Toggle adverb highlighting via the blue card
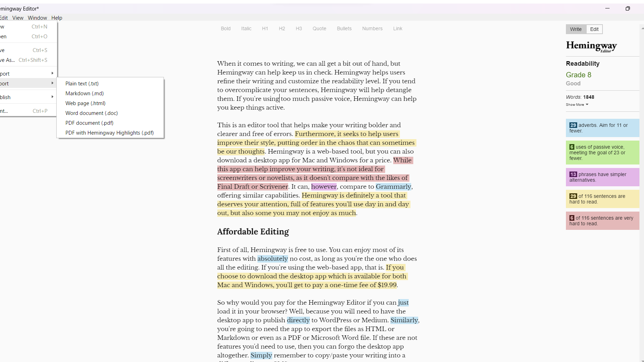The height and width of the screenshot is (362, 644). [602, 128]
